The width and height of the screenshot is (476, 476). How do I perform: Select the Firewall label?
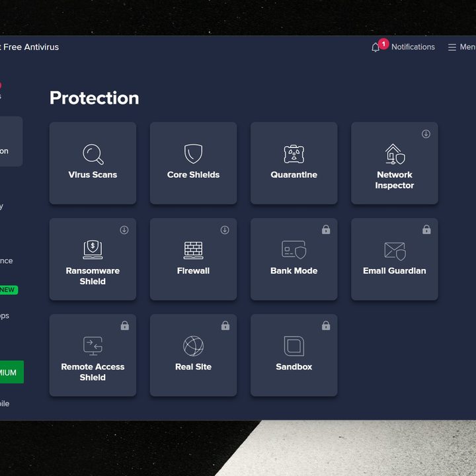[193, 271]
